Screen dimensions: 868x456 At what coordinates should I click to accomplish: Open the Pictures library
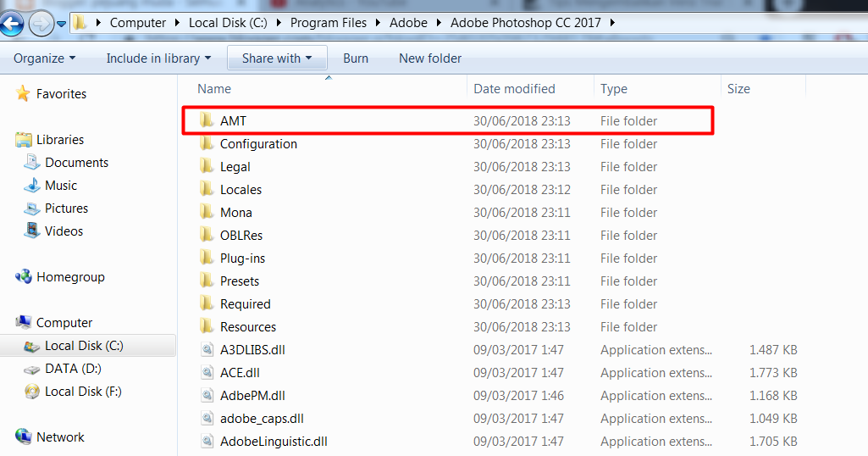tap(66, 209)
